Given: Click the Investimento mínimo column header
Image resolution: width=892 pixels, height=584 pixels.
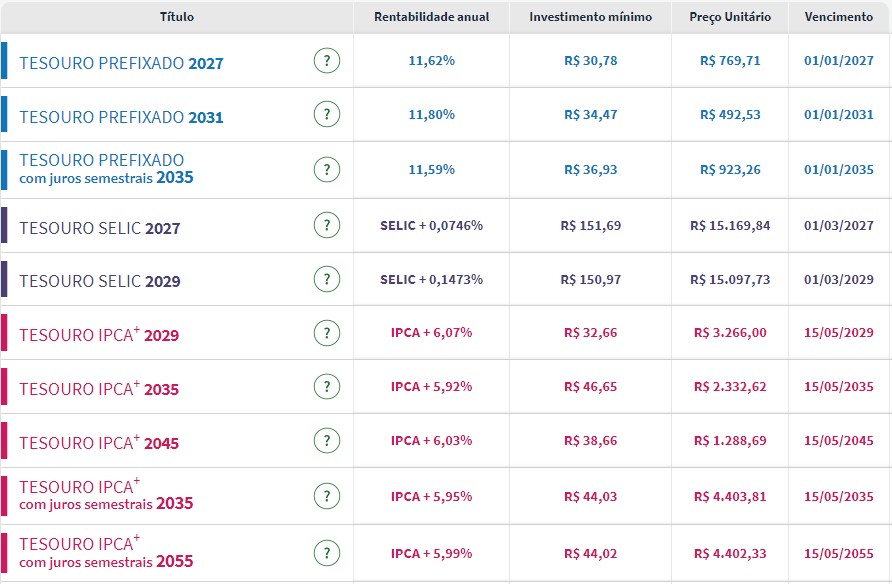Looking at the screenshot, I should click(x=590, y=17).
